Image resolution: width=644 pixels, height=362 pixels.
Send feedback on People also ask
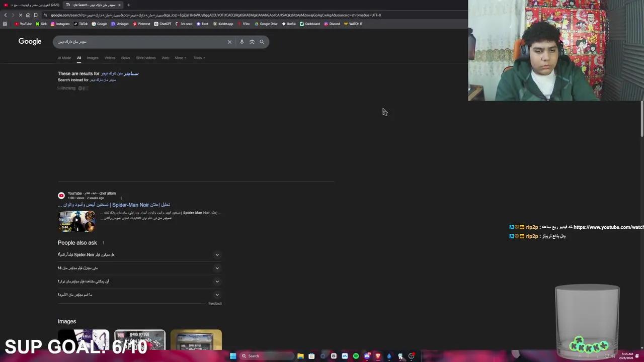click(x=215, y=303)
